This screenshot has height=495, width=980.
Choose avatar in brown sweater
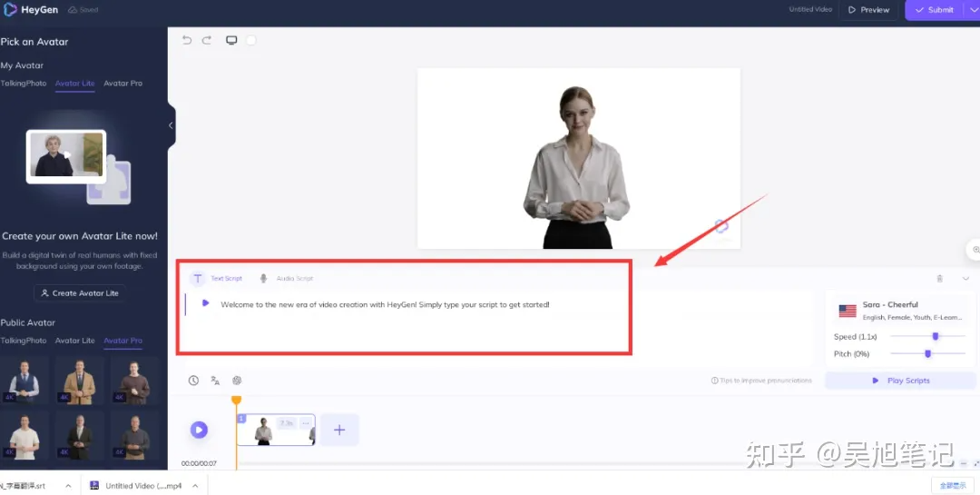135,381
